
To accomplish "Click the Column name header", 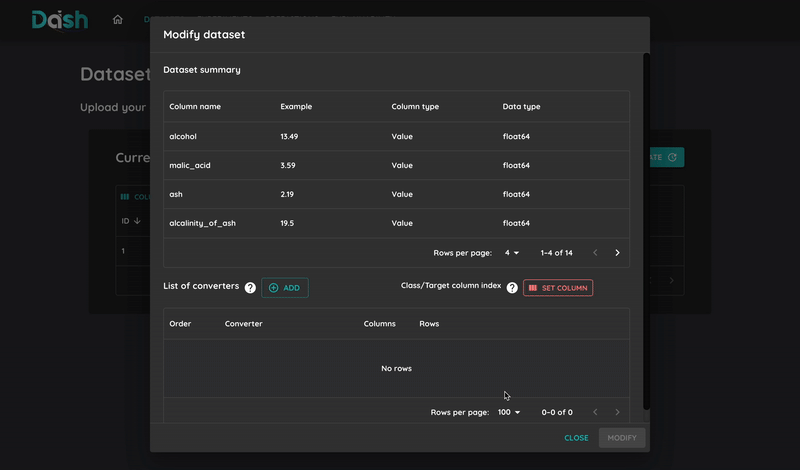I will 195,107.
